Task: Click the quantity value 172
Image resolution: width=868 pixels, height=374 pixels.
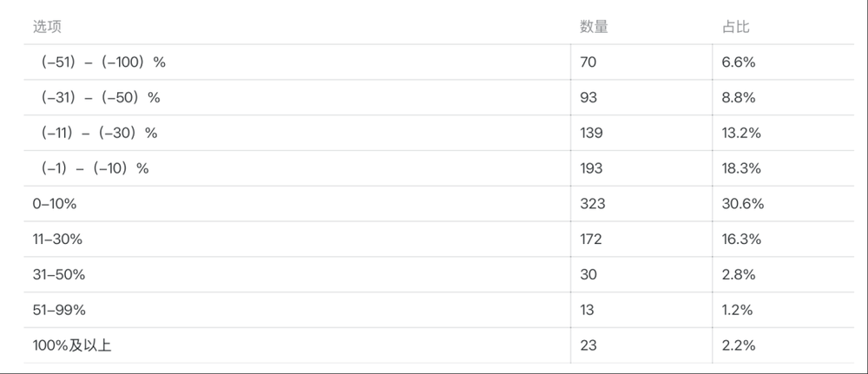Action: pos(590,239)
